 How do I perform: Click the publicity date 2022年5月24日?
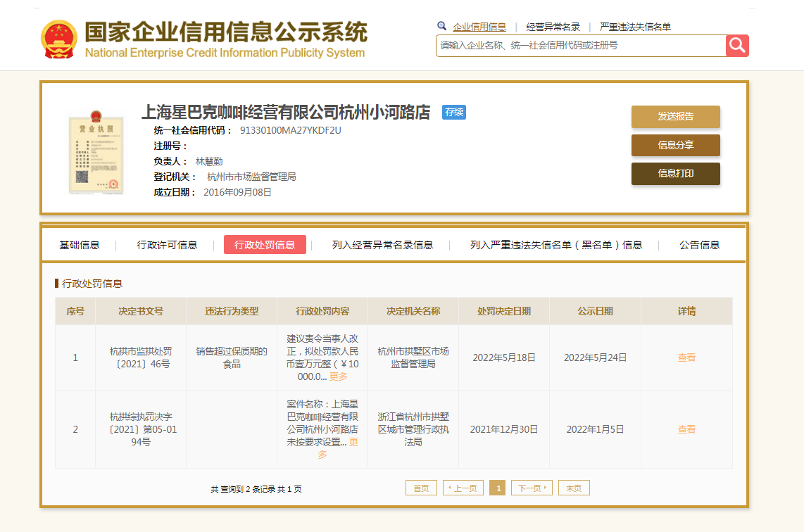(596, 357)
